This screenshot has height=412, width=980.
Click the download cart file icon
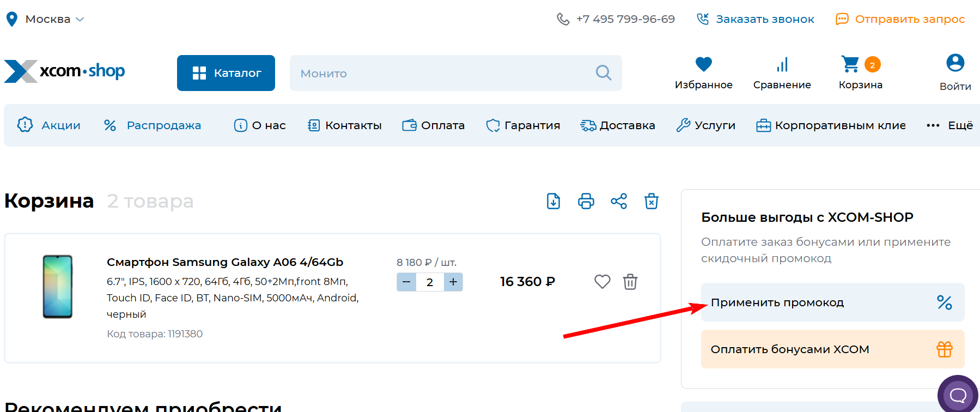coord(553,201)
